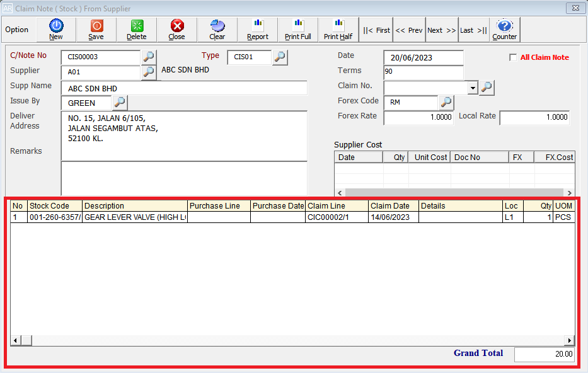This screenshot has height=373, width=588.
Task: Open the Counter help icon
Action: (505, 29)
